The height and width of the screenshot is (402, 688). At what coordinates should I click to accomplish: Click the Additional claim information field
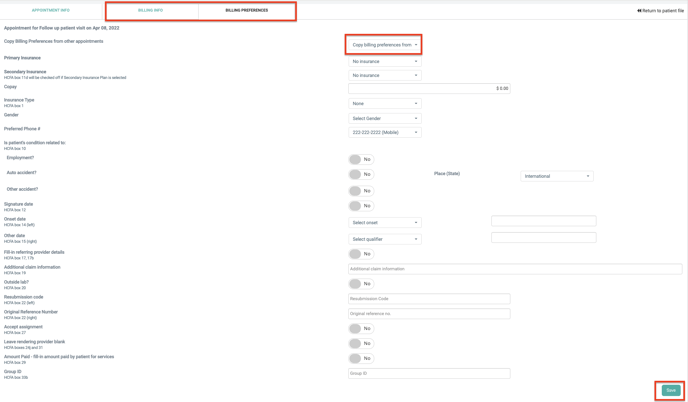tap(514, 269)
